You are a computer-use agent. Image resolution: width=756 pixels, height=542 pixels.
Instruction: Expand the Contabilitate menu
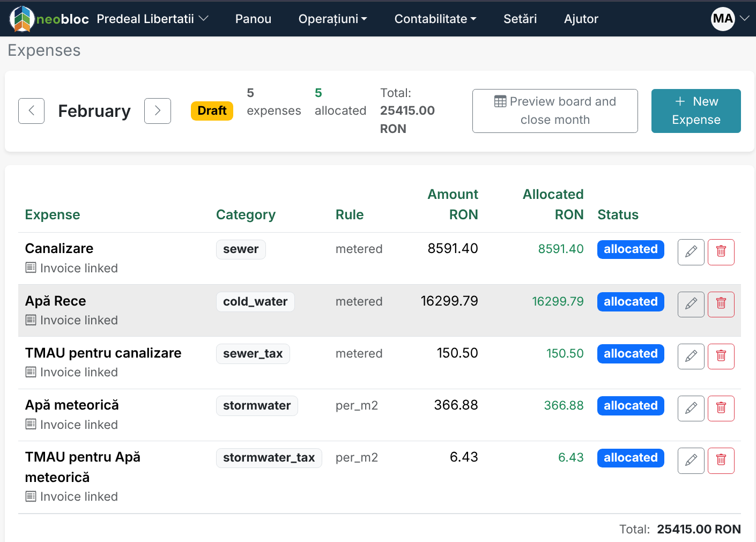click(x=435, y=19)
